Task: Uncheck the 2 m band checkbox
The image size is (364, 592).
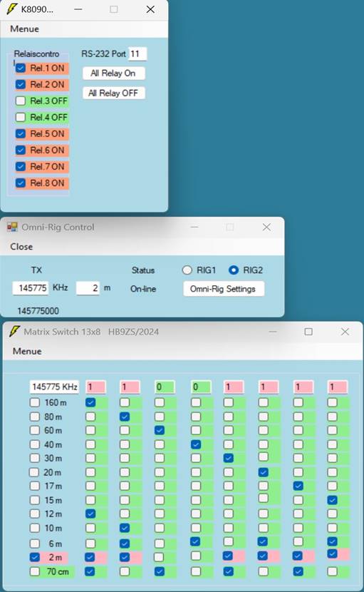Action: [x=35, y=557]
